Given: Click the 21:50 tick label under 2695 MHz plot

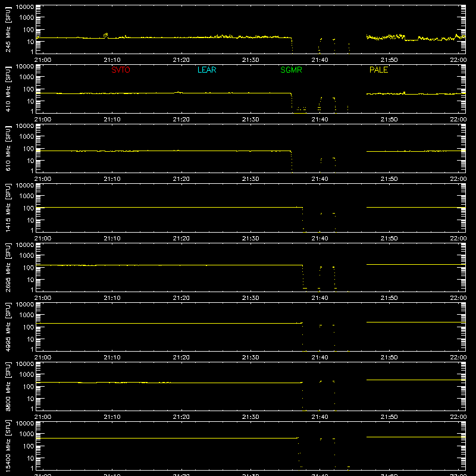Looking at the screenshot, I should point(389,298).
